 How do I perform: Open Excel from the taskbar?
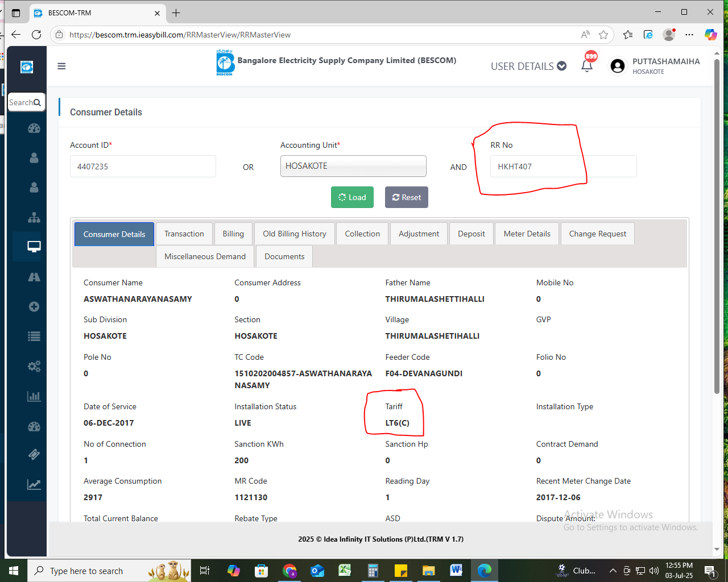pos(345,571)
